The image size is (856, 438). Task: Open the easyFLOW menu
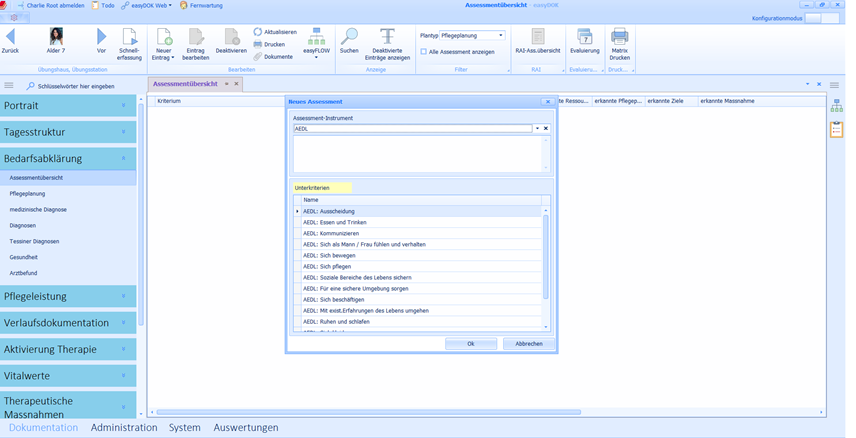click(316, 44)
